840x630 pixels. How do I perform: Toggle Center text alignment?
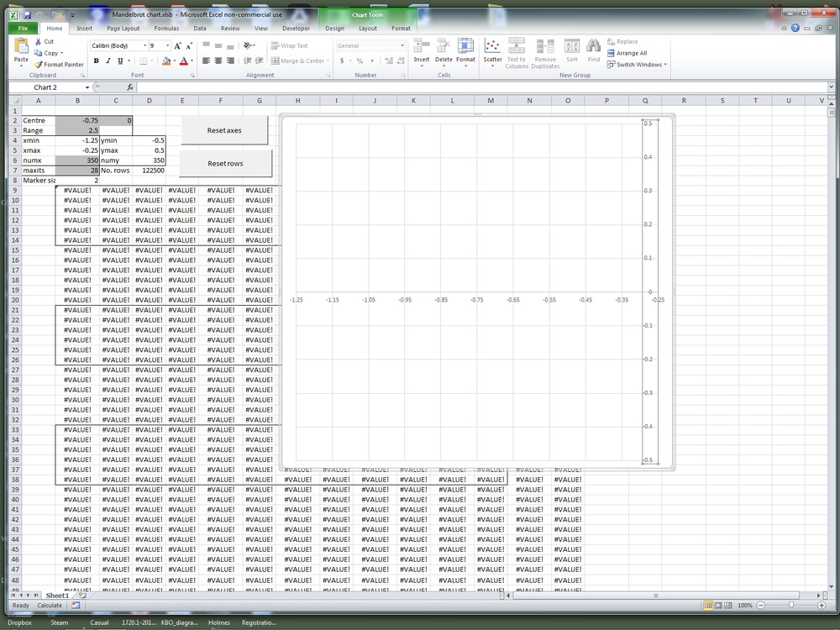[218, 60]
